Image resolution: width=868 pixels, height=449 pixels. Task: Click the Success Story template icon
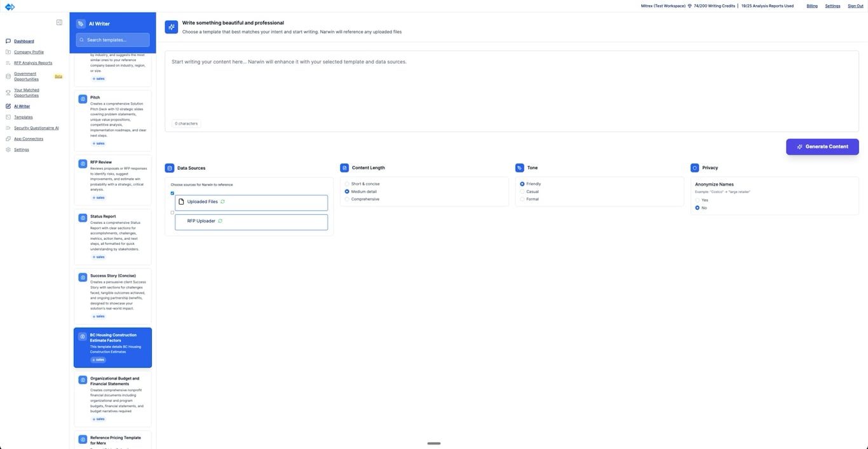click(x=83, y=277)
